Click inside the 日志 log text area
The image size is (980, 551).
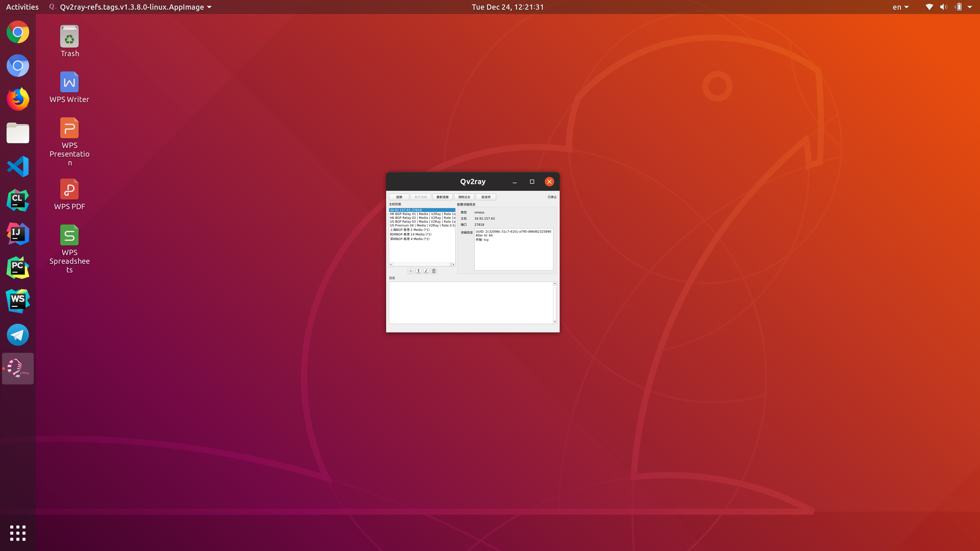[x=471, y=303]
